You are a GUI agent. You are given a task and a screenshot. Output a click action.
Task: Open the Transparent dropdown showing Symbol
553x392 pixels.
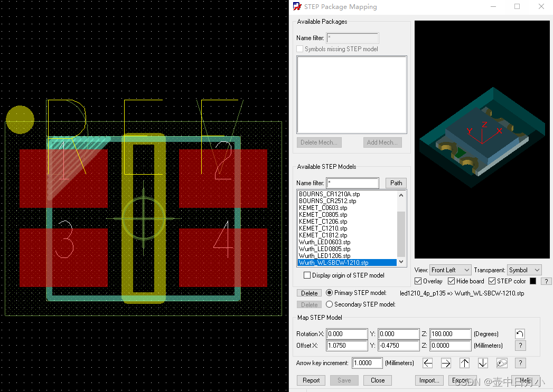524,270
